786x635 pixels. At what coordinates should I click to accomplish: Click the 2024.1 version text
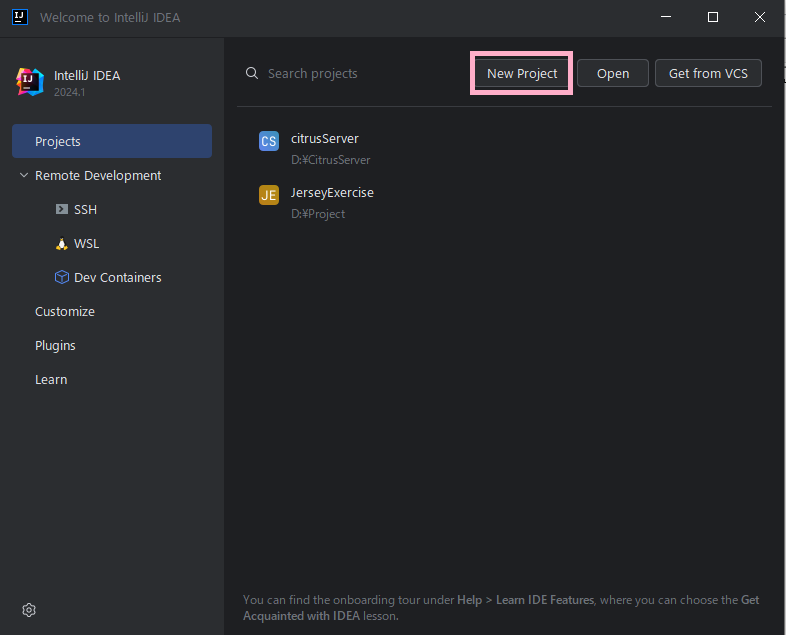point(70,92)
